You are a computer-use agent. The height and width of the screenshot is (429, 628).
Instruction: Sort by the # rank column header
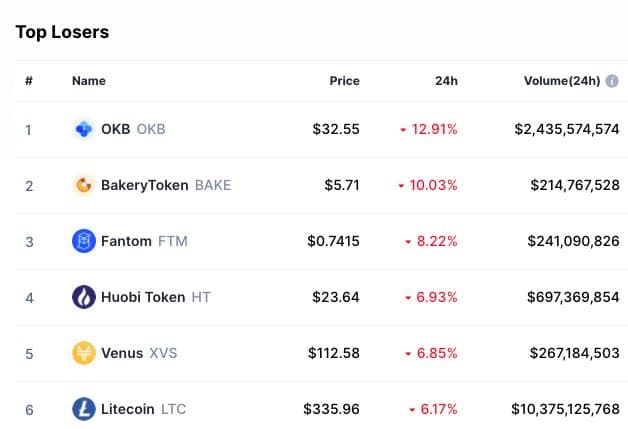(x=28, y=81)
